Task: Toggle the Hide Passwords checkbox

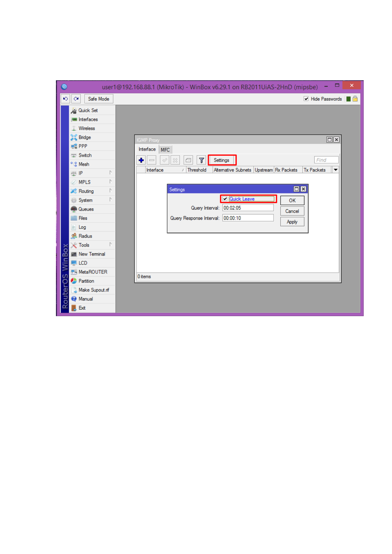Action: (x=306, y=99)
